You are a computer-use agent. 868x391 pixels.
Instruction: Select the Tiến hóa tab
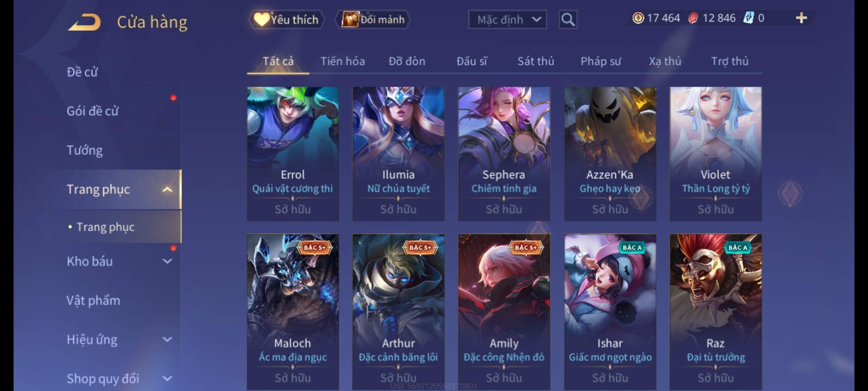click(x=342, y=61)
